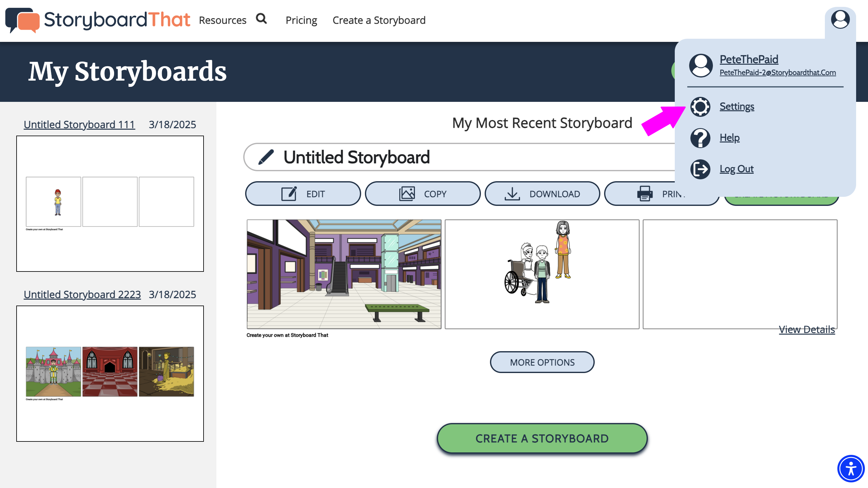Screen dimensions: 868x488
Task: Click the StoryboardThat logo
Action: coord(98,20)
